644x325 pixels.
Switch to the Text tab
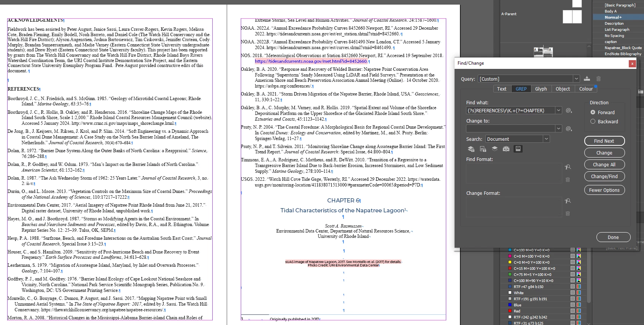502,89
